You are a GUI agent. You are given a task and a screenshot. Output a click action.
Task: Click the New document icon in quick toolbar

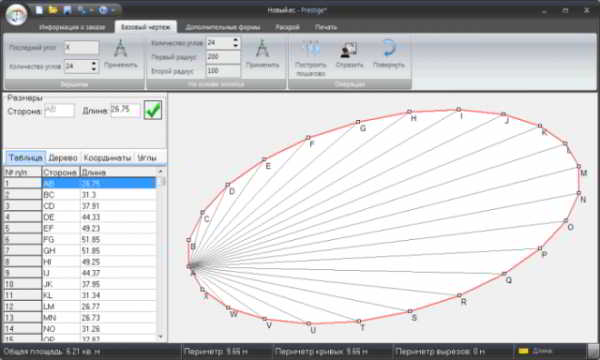39,10
